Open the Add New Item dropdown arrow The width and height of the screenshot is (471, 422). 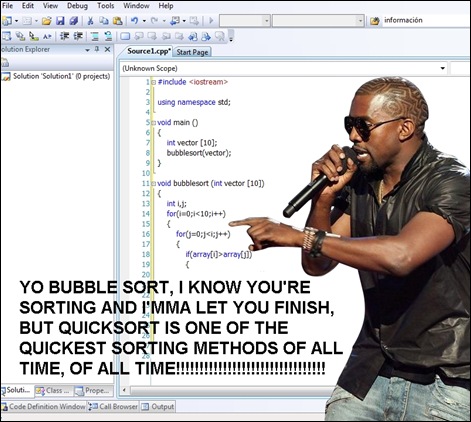click(x=36, y=21)
